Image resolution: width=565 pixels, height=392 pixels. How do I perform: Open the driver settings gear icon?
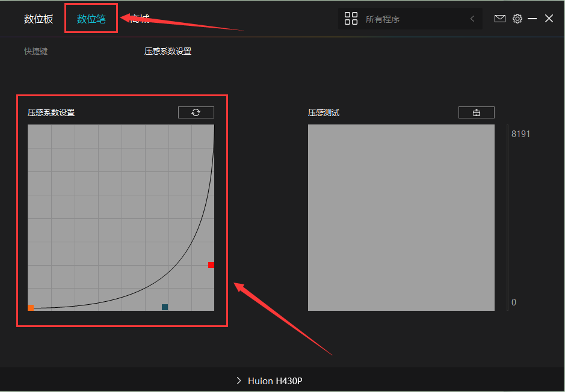coord(517,18)
